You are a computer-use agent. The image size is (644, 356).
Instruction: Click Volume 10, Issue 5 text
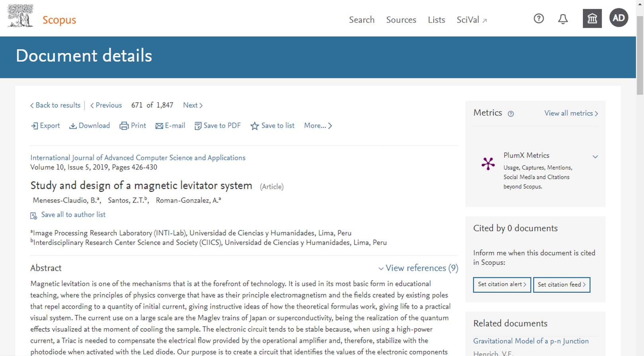pyautogui.click(x=94, y=167)
